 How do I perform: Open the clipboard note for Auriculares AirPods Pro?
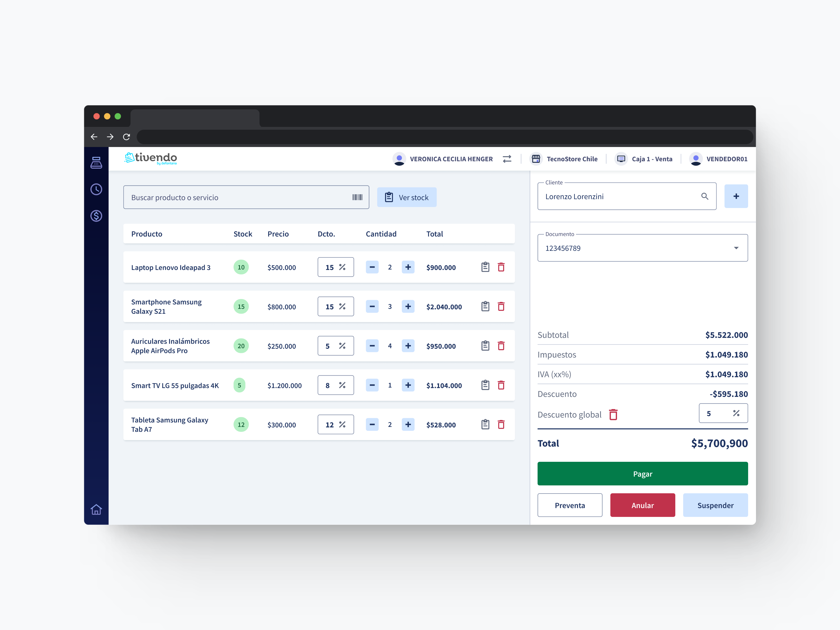click(x=485, y=346)
